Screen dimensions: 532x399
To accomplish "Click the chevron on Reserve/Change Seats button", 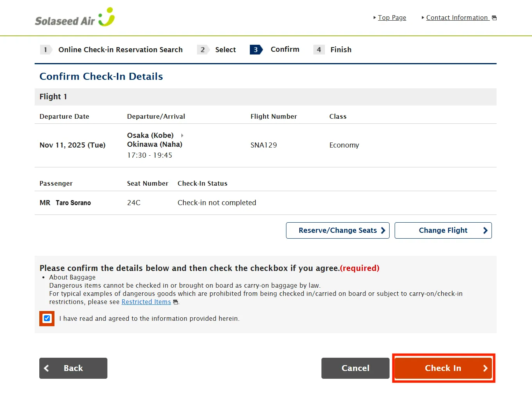I will coord(383,230).
